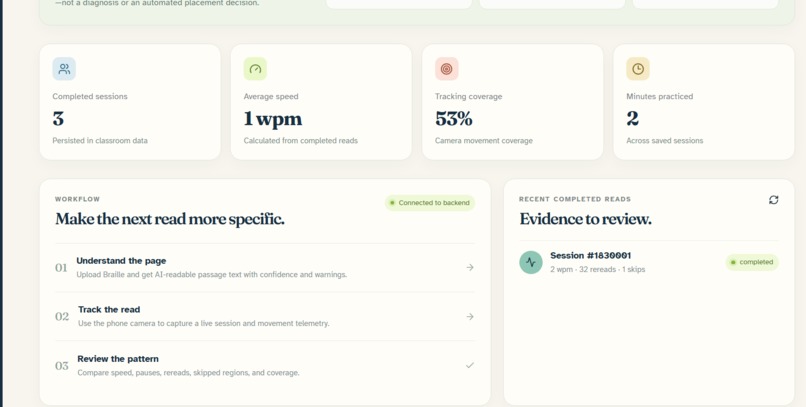The height and width of the screenshot is (407, 806).
Task: Click the WORKFLOW section label
Action: [x=78, y=199]
